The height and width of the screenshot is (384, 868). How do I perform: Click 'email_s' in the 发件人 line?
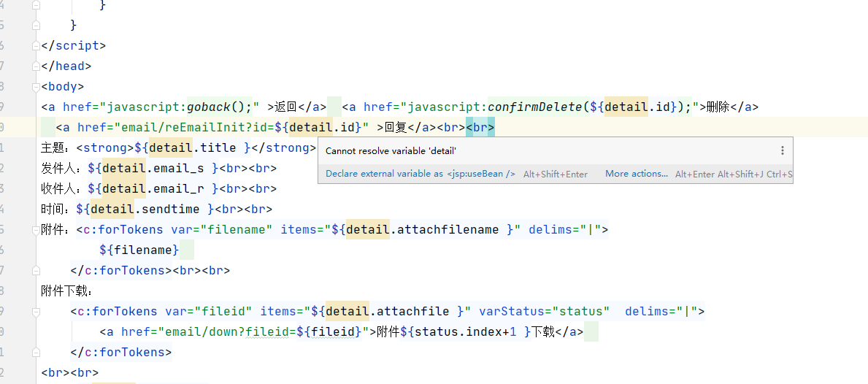(179, 168)
